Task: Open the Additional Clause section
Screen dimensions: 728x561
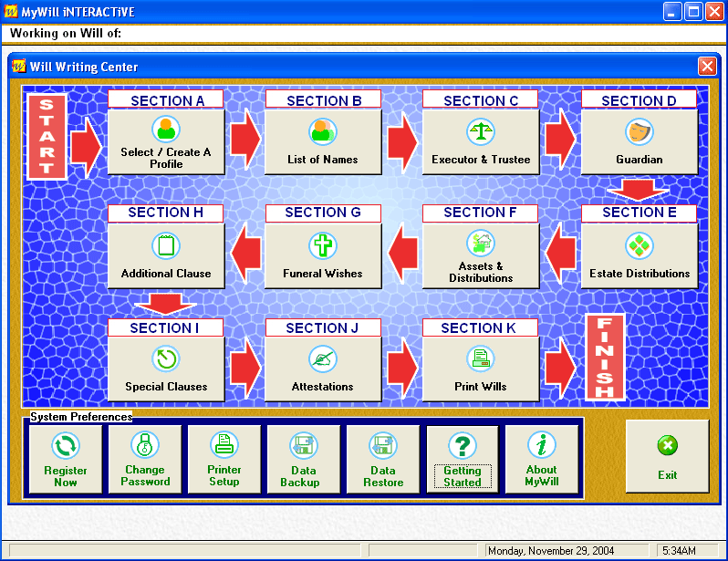Action: coord(166,256)
